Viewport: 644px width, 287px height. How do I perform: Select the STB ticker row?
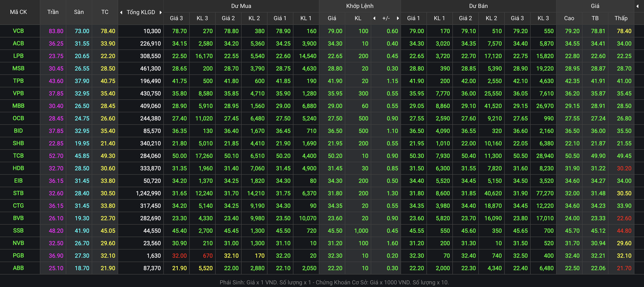pos(18,193)
